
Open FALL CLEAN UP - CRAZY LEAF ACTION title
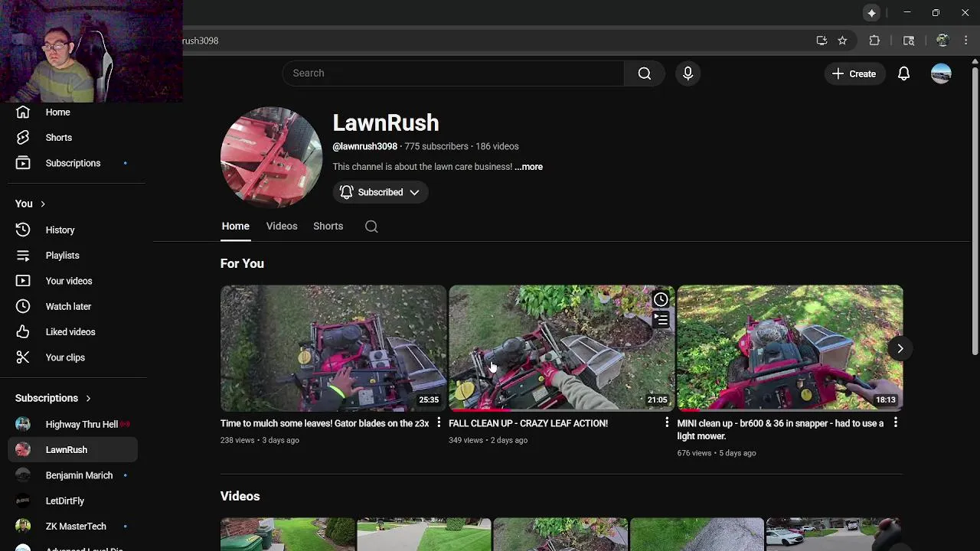click(x=528, y=423)
